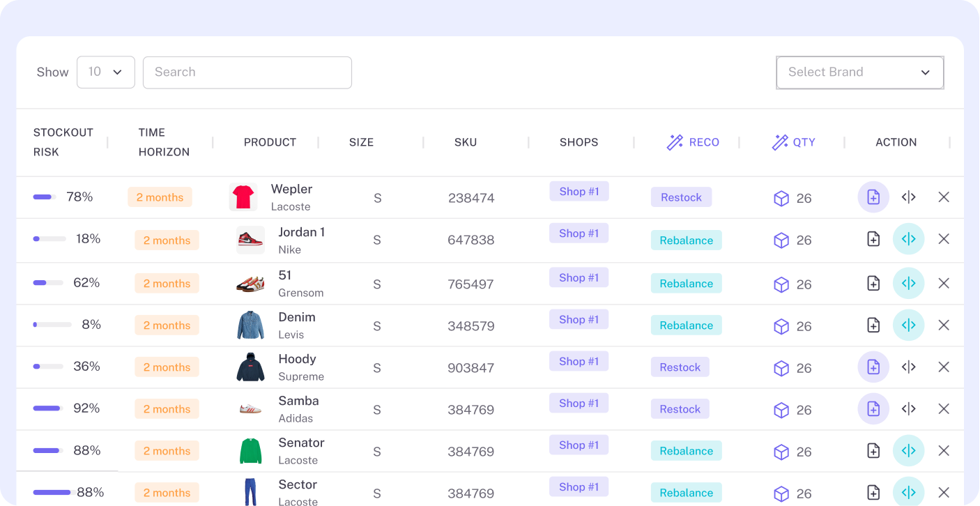
Task: Remove the Hoody Supreme row
Action: (944, 367)
